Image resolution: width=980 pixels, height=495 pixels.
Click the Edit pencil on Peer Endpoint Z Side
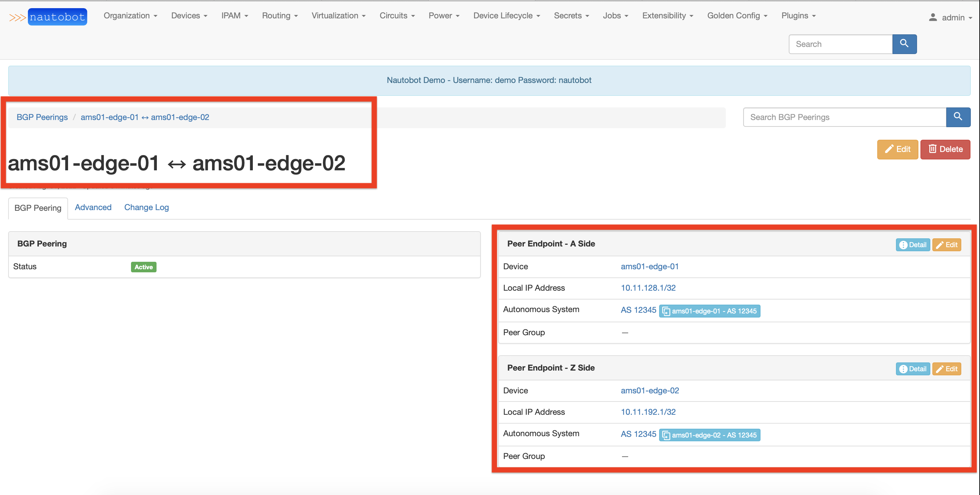point(947,369)
